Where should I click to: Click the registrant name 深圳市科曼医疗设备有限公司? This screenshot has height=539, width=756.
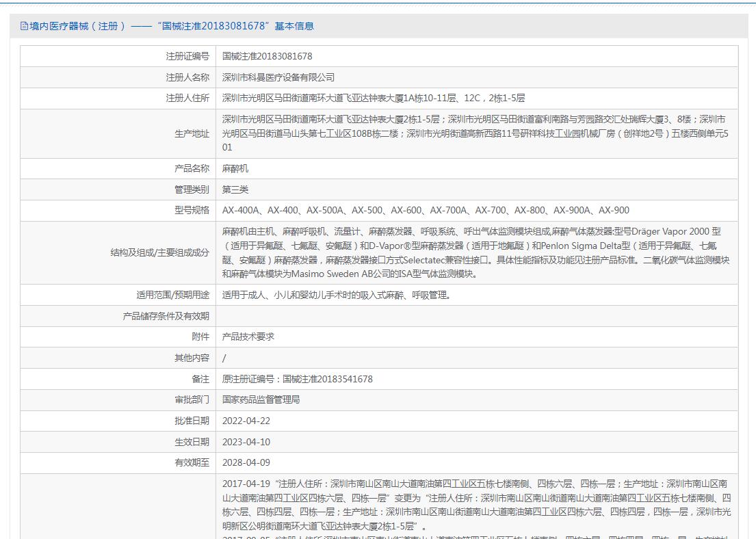coord(278,77)
